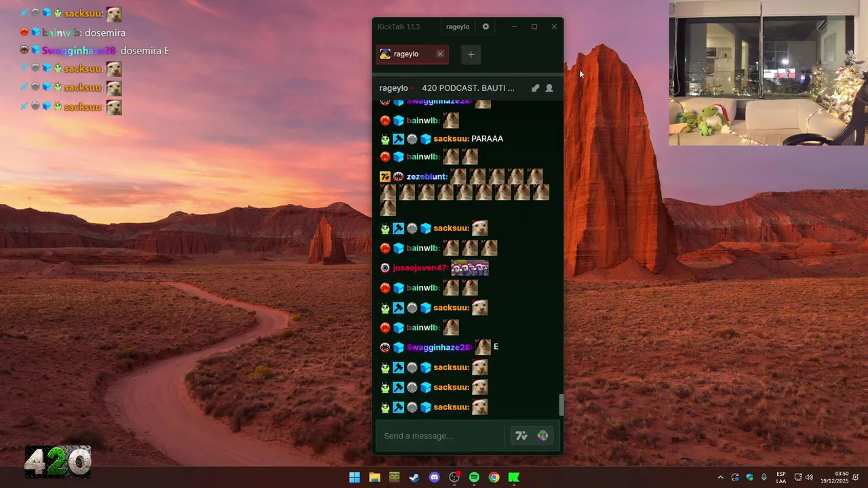Click joseojoven47's emote image in chat
Screen dimensions: 868x488
point(470,268)
